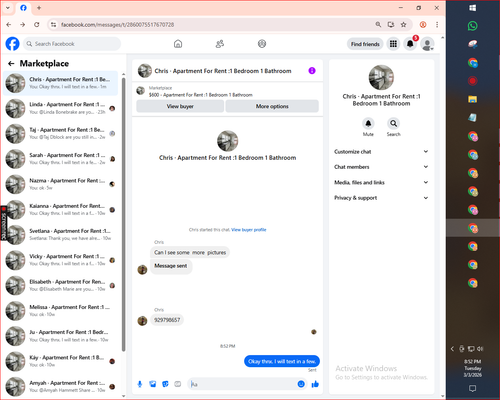500x400 pixels.
Task: Click More options button
Action: point(272,106)
